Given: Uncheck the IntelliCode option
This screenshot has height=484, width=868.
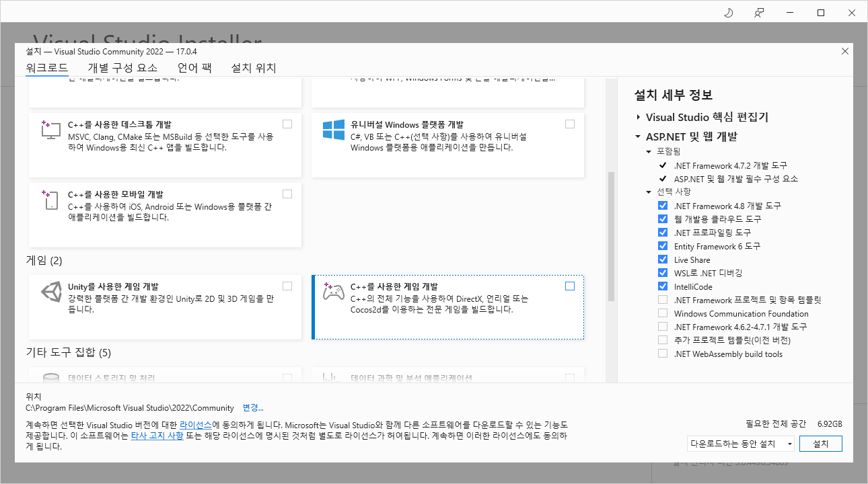Looking at the screenshot, I should click(x=663, y=286).
